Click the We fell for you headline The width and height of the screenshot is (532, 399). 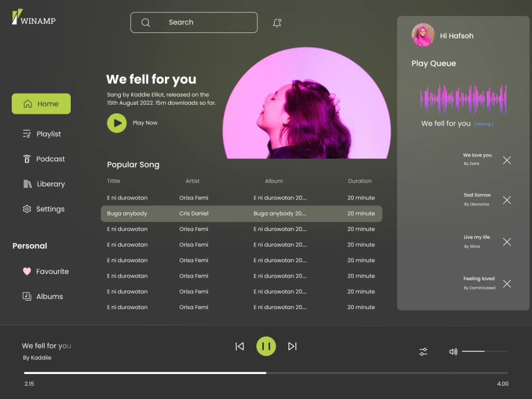point(151,79)
